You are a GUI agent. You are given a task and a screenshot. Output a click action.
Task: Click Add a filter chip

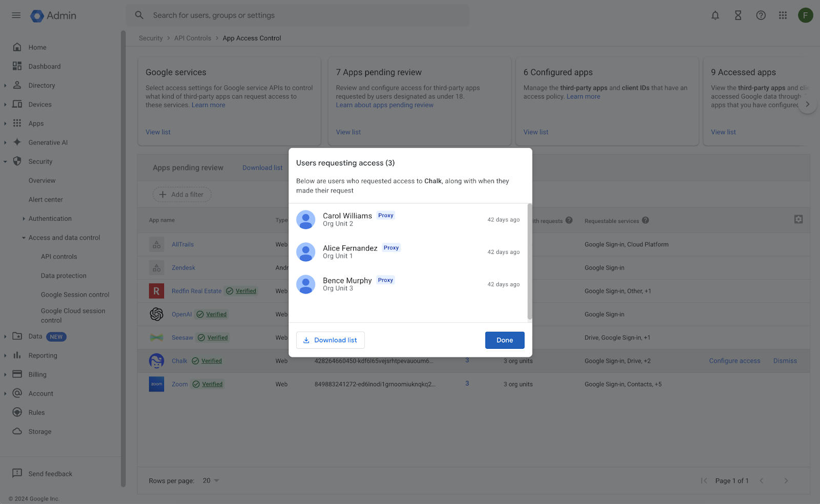coord(182,195)
